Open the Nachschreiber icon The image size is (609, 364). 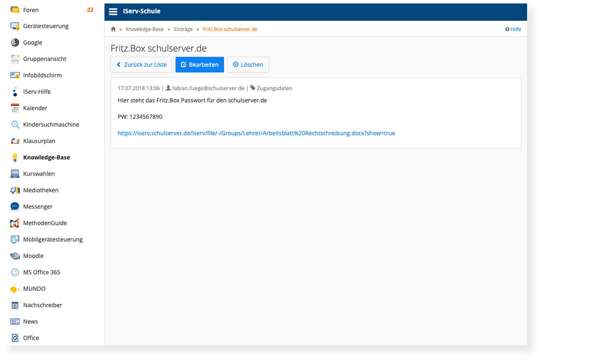pos(15,305)
